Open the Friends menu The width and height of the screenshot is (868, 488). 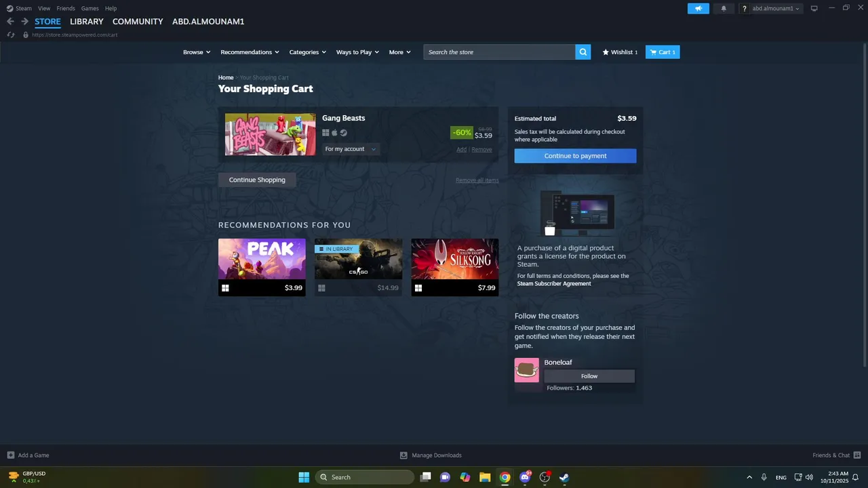pyautogui.click(x=66, y=8)
